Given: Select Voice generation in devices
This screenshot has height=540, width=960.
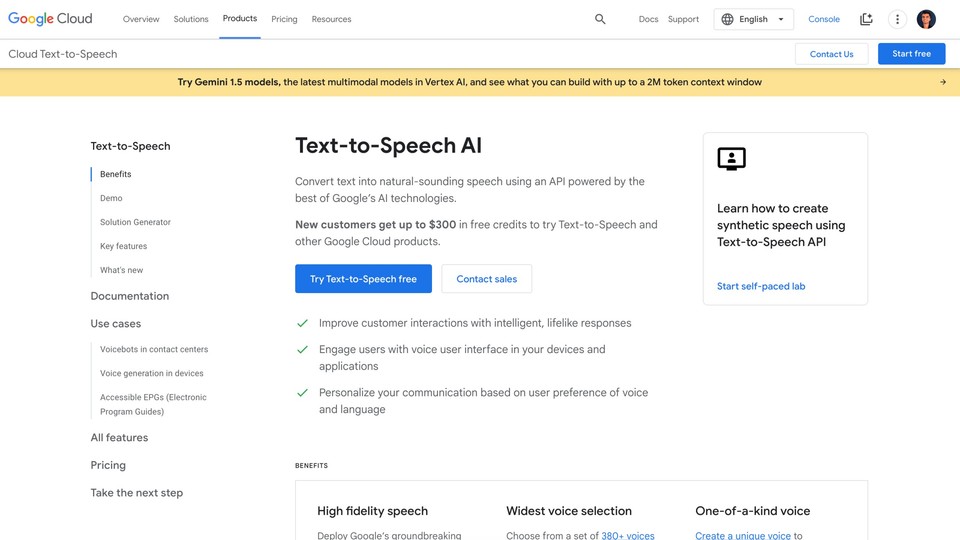Looking at the screenshot, I should point(152,373).
